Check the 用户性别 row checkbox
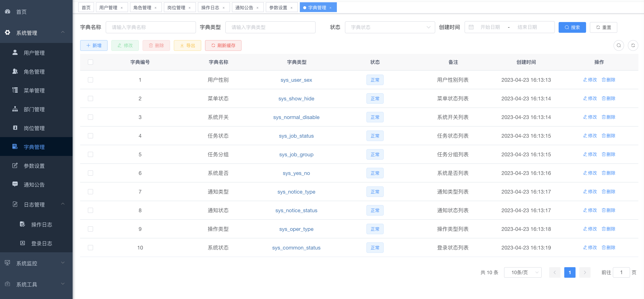The image size is (644, 299). point(90,80)
